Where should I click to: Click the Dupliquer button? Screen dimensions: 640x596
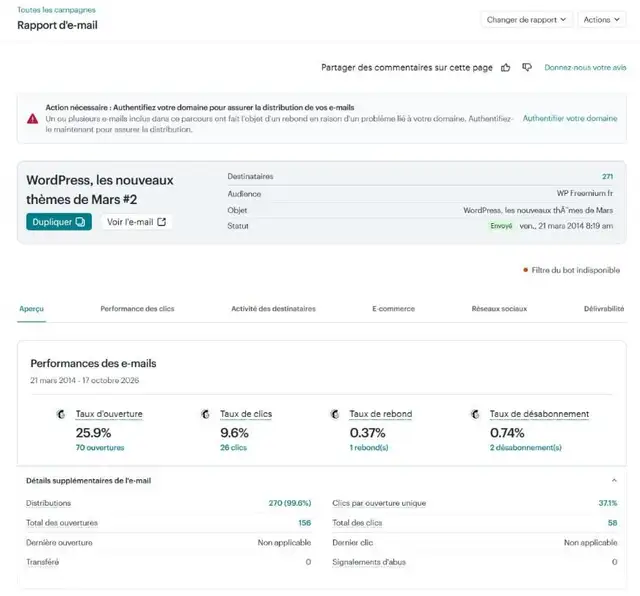(x=59, y=222)
